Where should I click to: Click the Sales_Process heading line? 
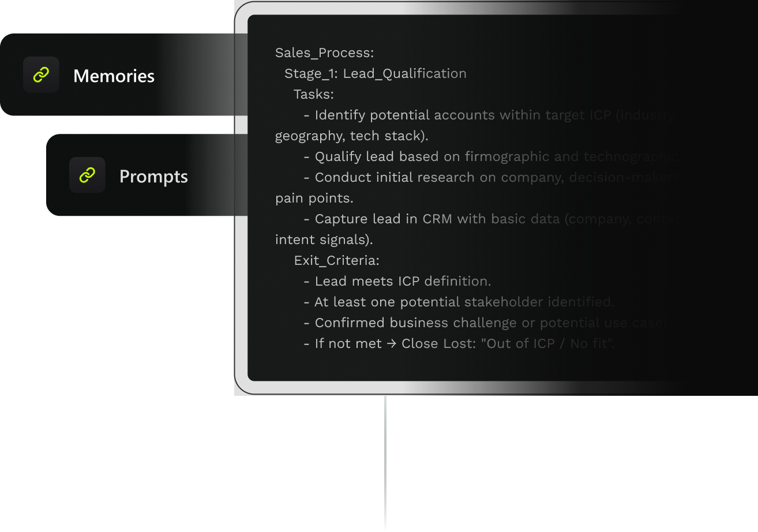(x=324, y=53)
